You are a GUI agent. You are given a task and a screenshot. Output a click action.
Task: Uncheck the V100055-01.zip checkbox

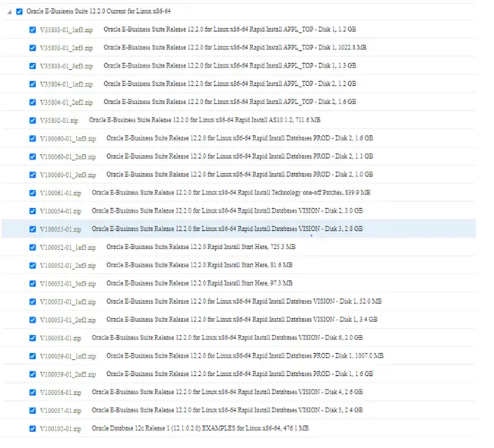(x=33, y=229)
